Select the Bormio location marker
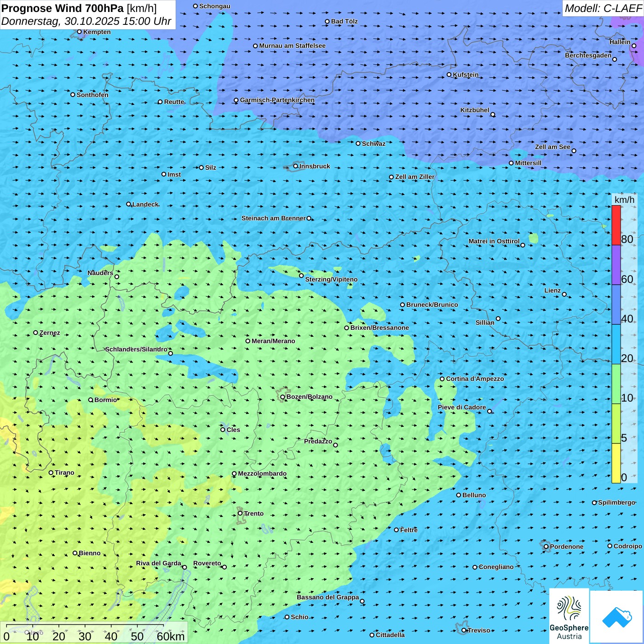Image resolution: width=644 pixels, height=644 pixels. [x=91, y=400]
